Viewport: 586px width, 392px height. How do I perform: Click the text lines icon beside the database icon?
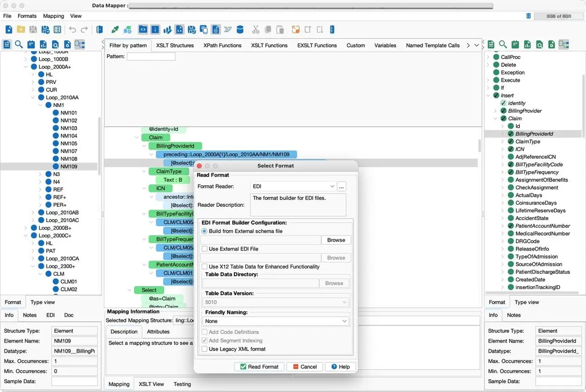[228, 30]
